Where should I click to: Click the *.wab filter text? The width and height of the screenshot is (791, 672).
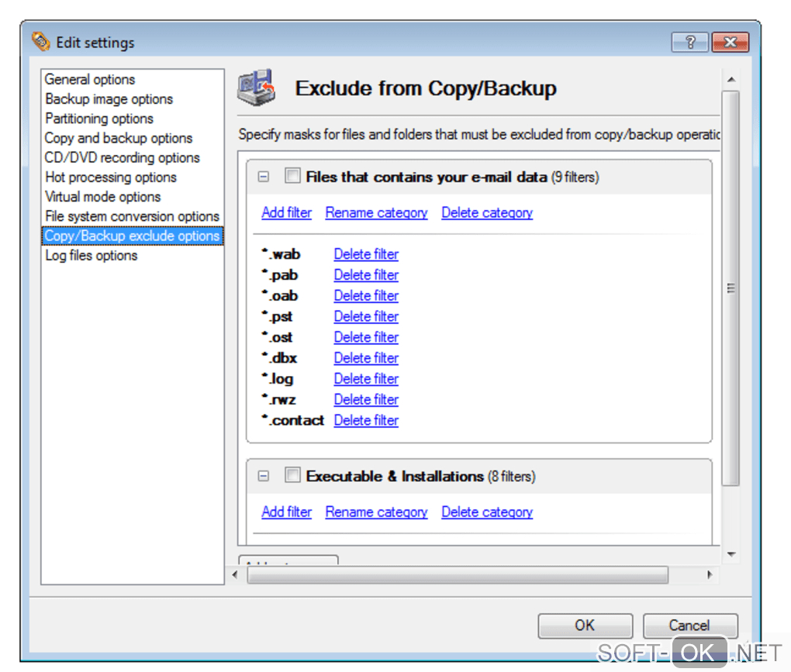[281, 253]
